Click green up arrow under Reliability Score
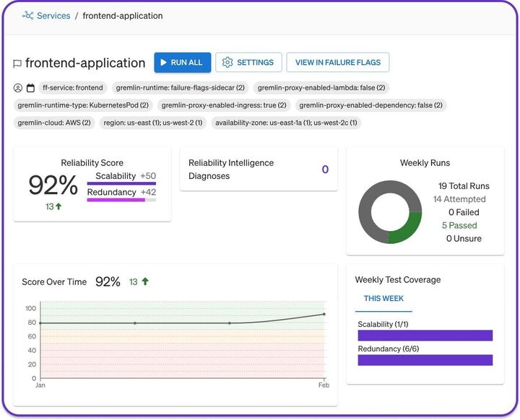 click(x=58, y=206)
